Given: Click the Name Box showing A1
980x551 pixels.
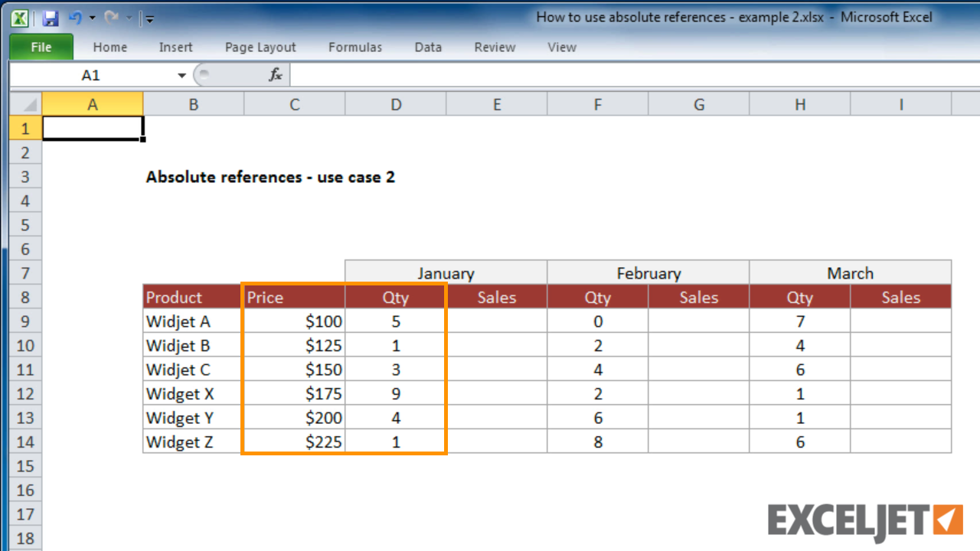Looking at the screenshot, I should point(90,75).
